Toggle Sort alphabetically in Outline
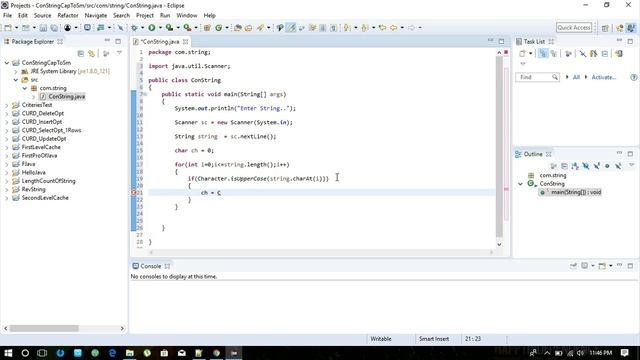The height and width of the screenshot is (360, 640). click(x=575, y=166)
